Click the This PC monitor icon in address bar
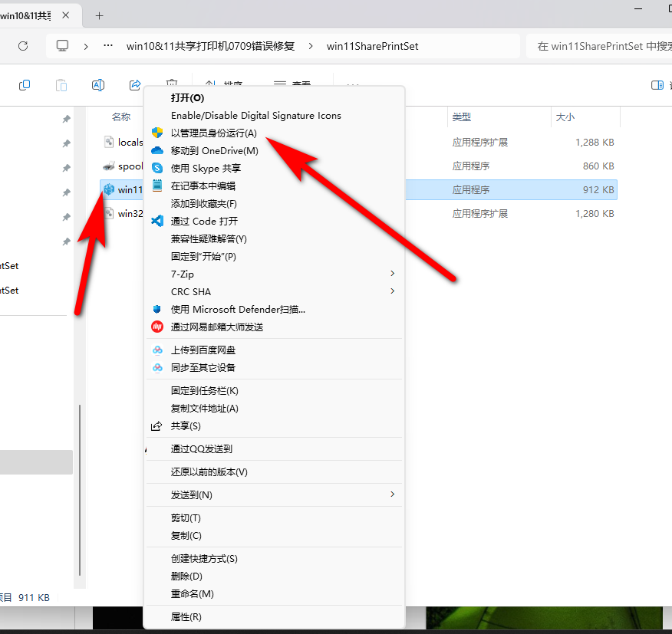Viewport: 672px width, 634px height. tap(62, 46)
